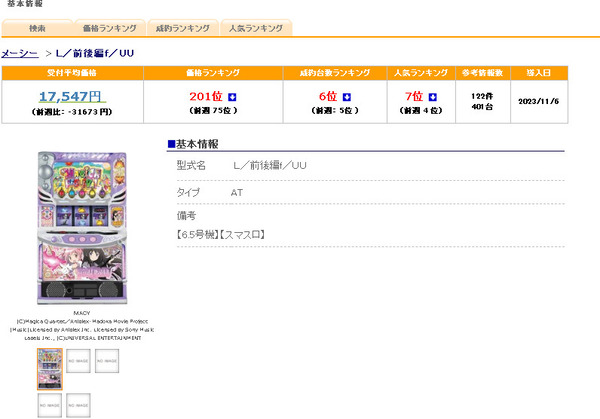Open the 17,547円 average price link

click(x=72, y=96)
